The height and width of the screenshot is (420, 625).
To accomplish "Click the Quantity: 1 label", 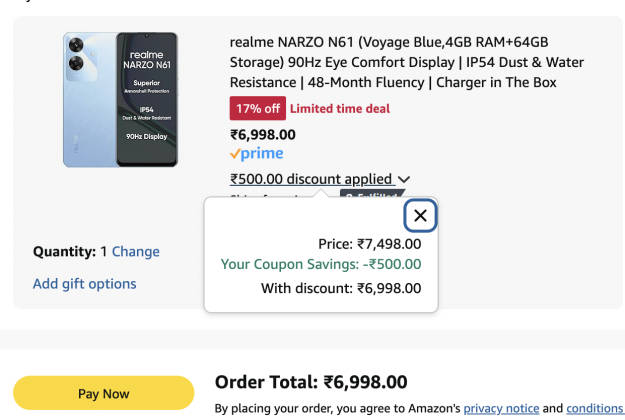I will pos(70,251).
